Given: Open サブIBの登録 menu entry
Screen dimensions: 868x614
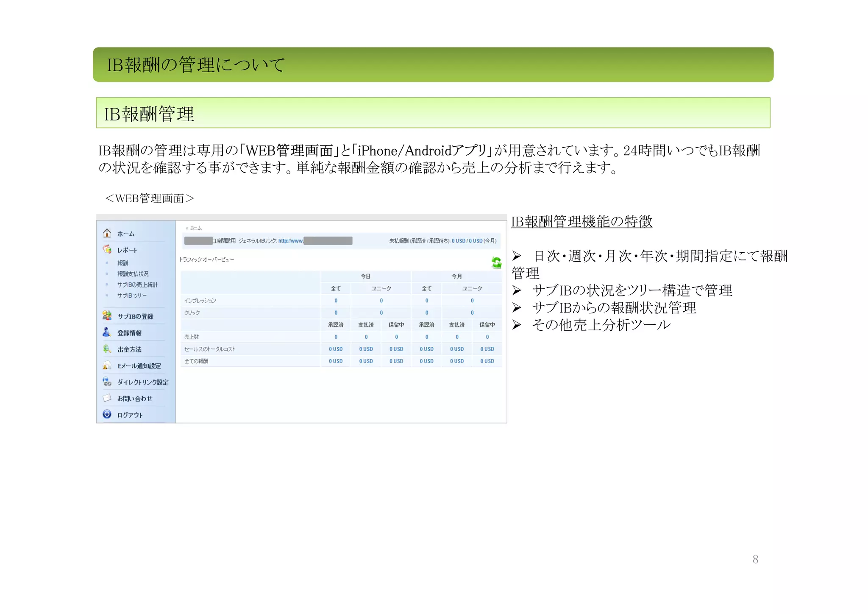Looking at the screenshot, I should tap(136, 316).
